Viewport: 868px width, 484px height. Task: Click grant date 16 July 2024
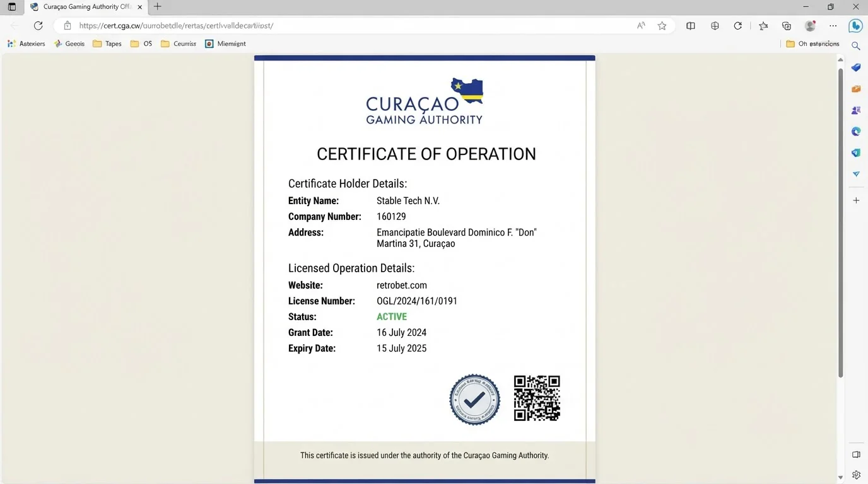click(x=402, y=333)
